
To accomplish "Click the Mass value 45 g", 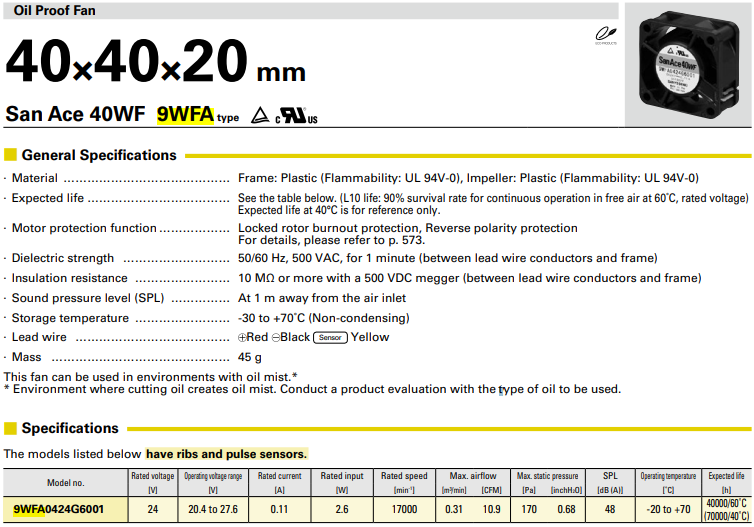I will coord(249,358).
